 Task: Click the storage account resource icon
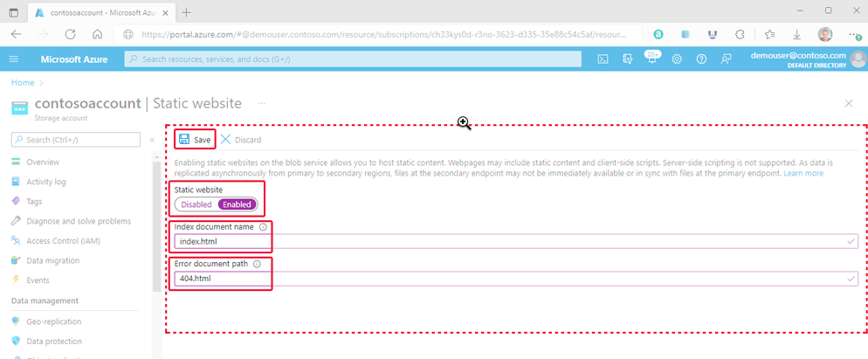[x=20, y=108]
